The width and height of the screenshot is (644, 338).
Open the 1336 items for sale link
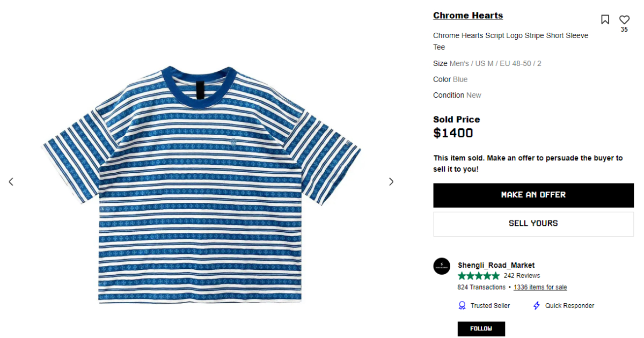pyautogui.click(x=540, y=287)
